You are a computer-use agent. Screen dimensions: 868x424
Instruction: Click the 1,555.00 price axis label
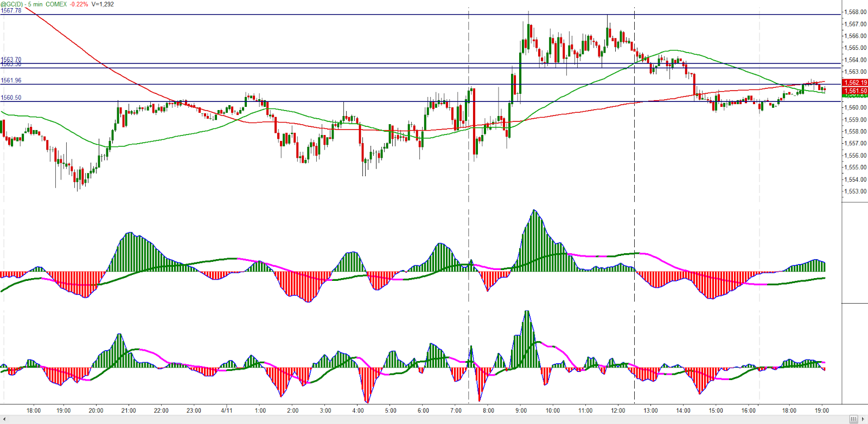click(x=856, y=168)
